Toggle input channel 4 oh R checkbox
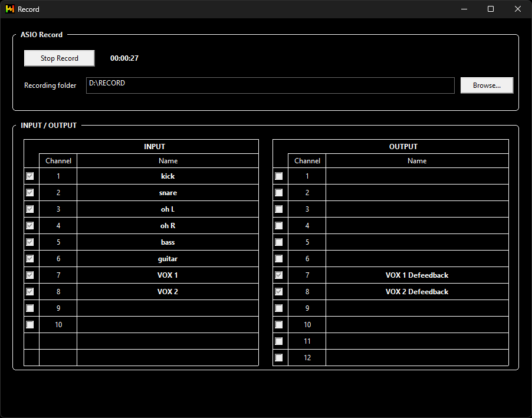This screenshot has width=532, height=418. [30, 226]
